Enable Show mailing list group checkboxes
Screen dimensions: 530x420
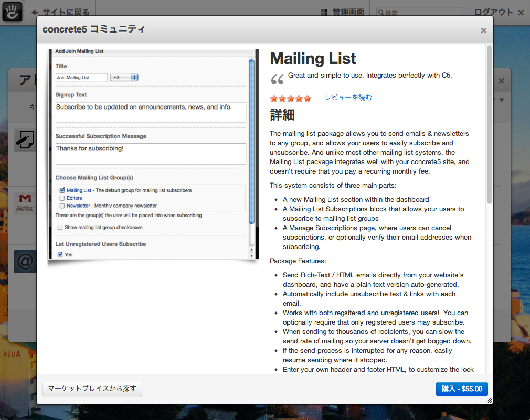(x=60, y=228)
